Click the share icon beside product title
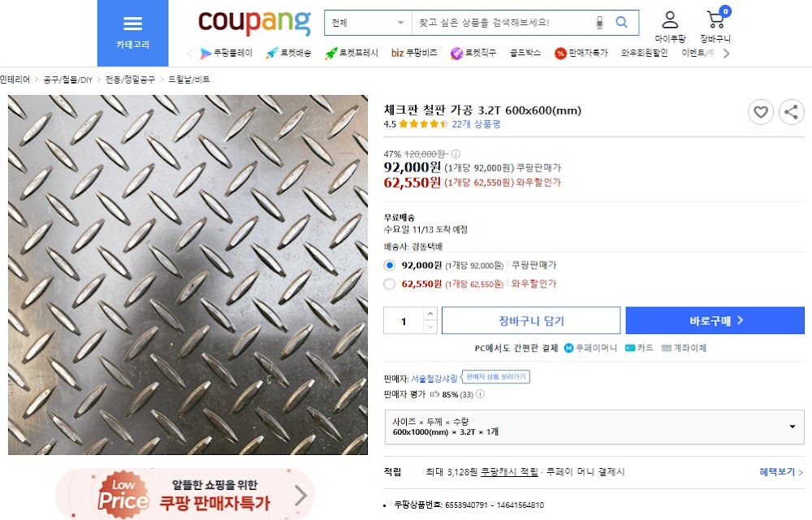 point(791,112)
